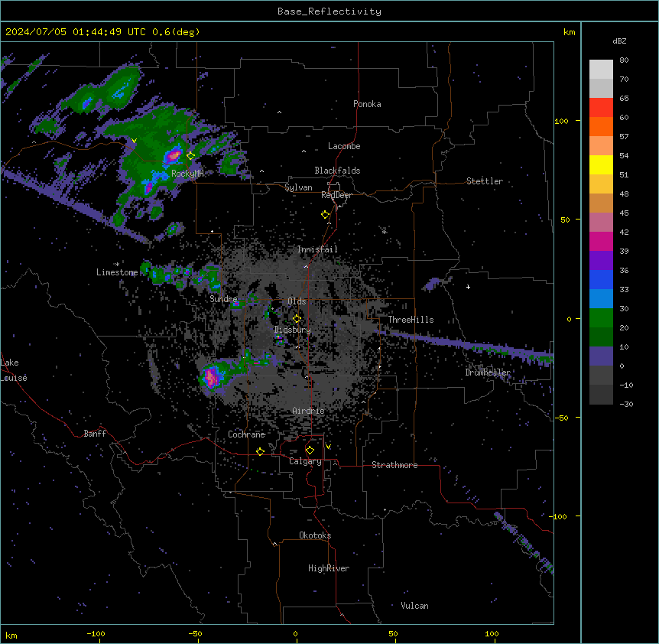Click the white asterisk marker above Limestone
Screen dimensions: 659x644
117,264
